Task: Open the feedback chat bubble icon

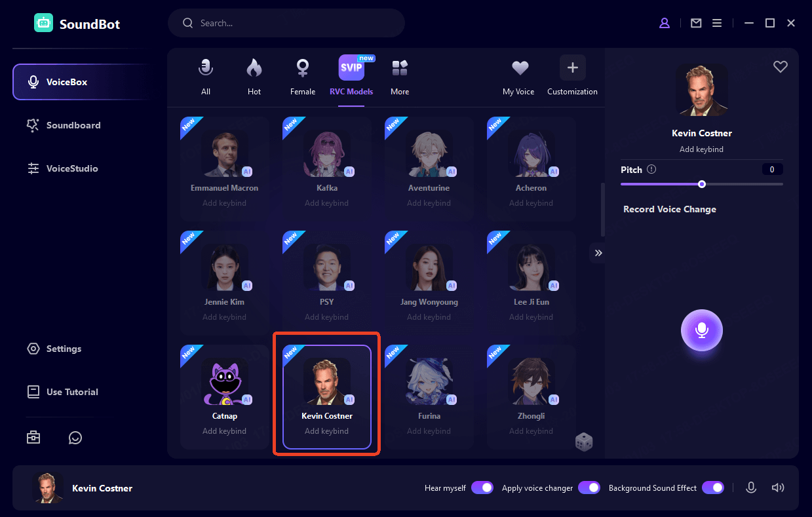Action: (x=75, y=438)
